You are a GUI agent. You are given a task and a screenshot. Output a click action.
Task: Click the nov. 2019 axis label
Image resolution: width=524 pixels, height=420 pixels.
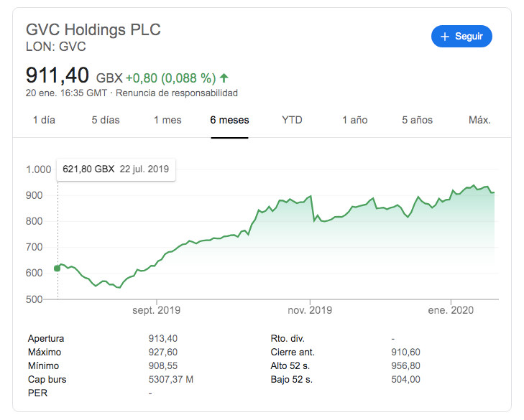coord(310,310)
